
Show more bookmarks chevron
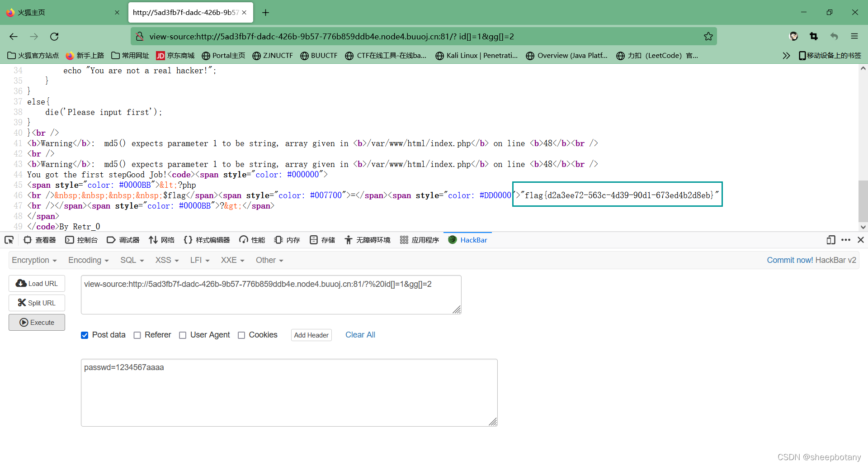click(x=786, y=56)
